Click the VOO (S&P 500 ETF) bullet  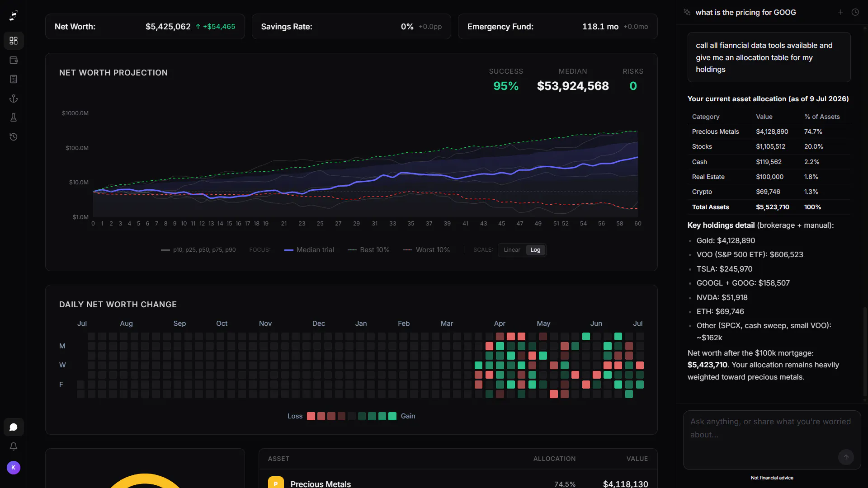click(750, 254)
